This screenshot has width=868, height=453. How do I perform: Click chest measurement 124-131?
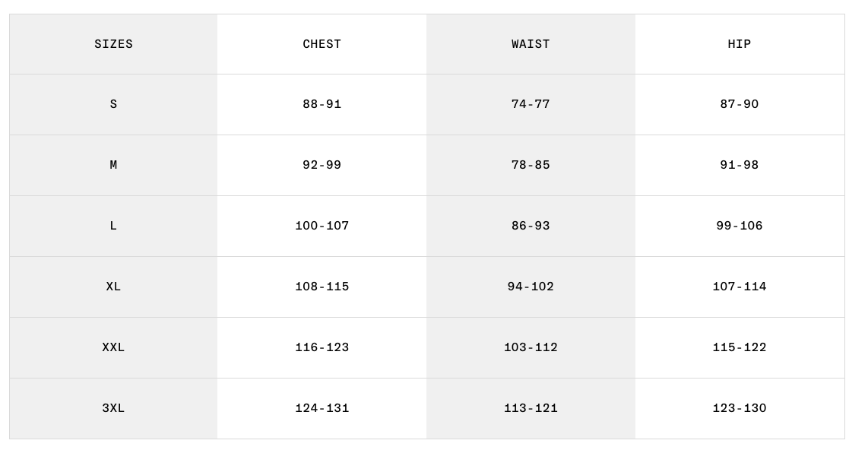tap(322, 408)
